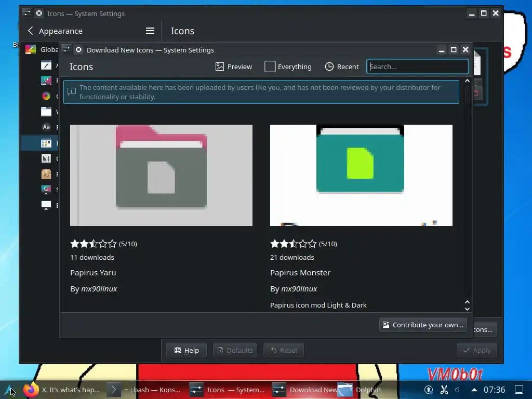Sort results by Recent
532x399 pixels.
coord(342,66)
